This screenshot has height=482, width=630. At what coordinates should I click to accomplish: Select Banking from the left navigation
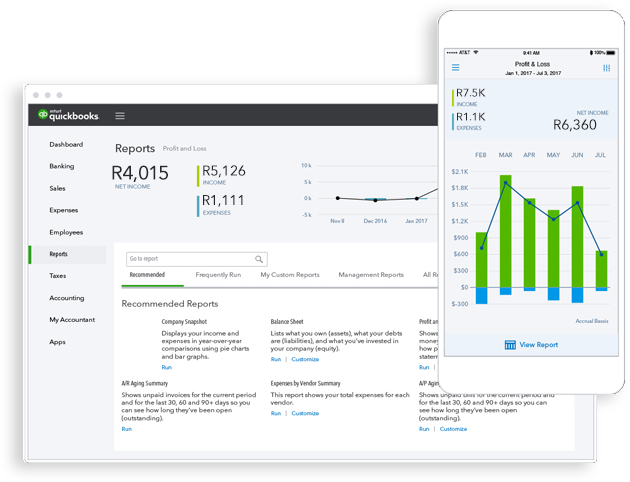pyautogui.click(x=61, y=166)
